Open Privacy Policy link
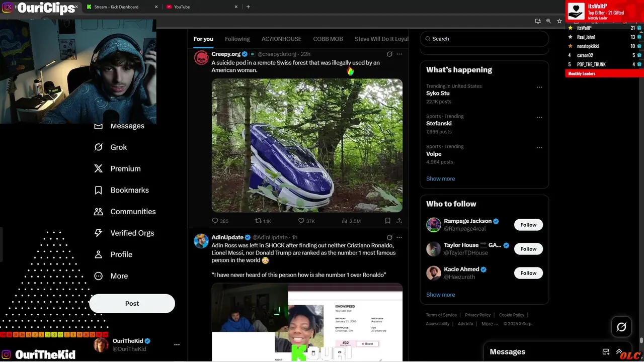 pos(477,315)
